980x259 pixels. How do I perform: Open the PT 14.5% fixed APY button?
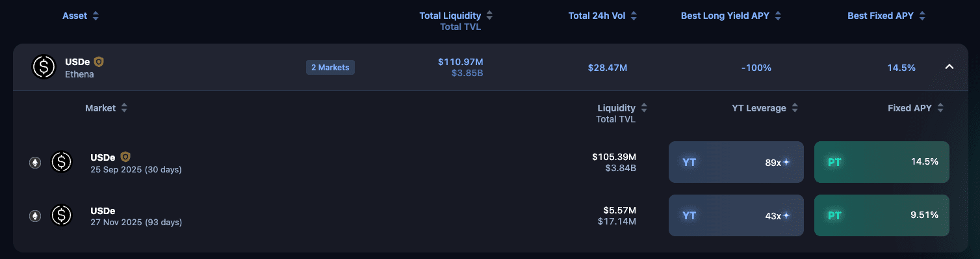point(882,162)
